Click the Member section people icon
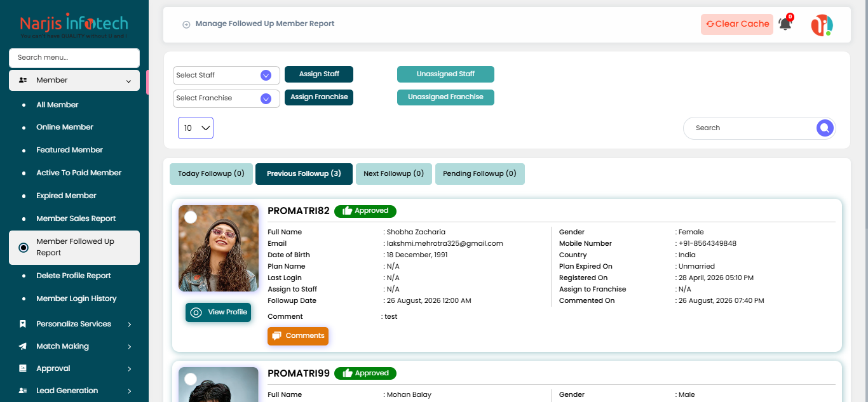This screenshot has width=868, height=402. point(23,80)
